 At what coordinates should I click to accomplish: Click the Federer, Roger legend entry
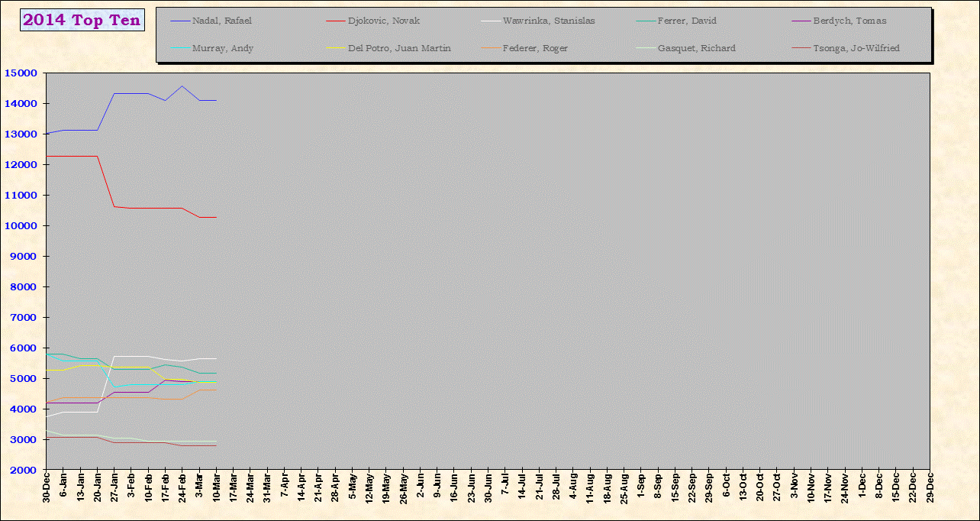[536, 48]
